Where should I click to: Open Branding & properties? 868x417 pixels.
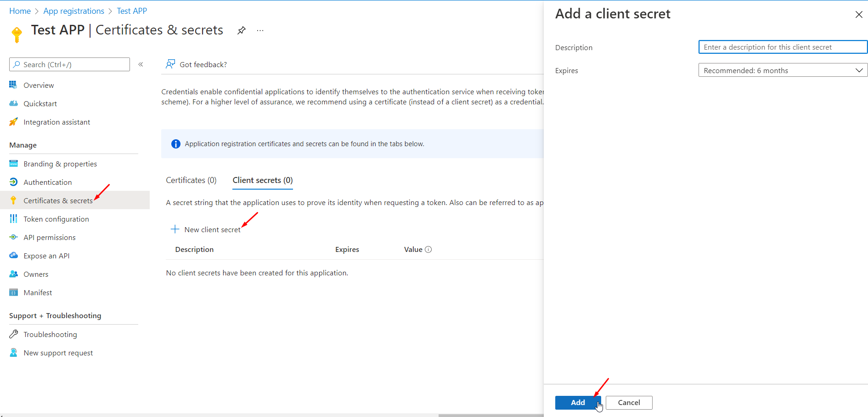tap(60, 164)
